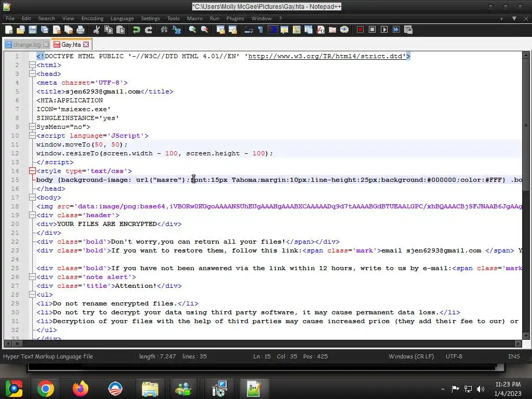
Task: Toggle synchronized vertical scrolling
Action: 220,30
